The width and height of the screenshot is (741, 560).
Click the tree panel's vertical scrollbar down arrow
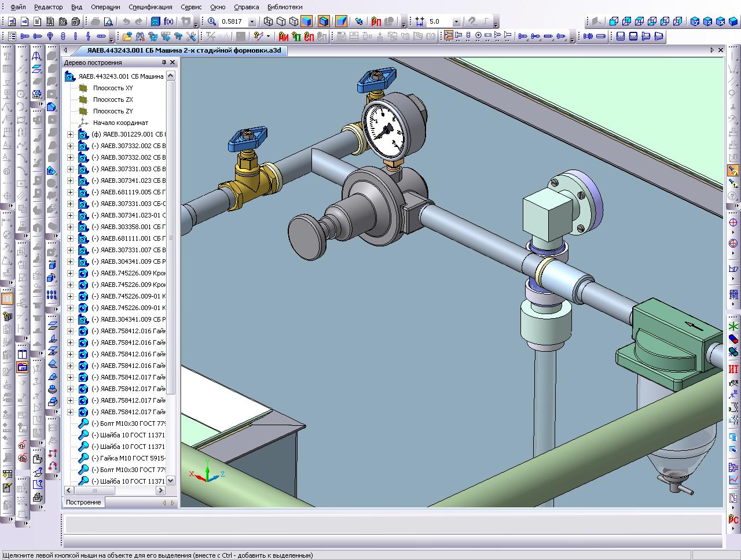171,481
